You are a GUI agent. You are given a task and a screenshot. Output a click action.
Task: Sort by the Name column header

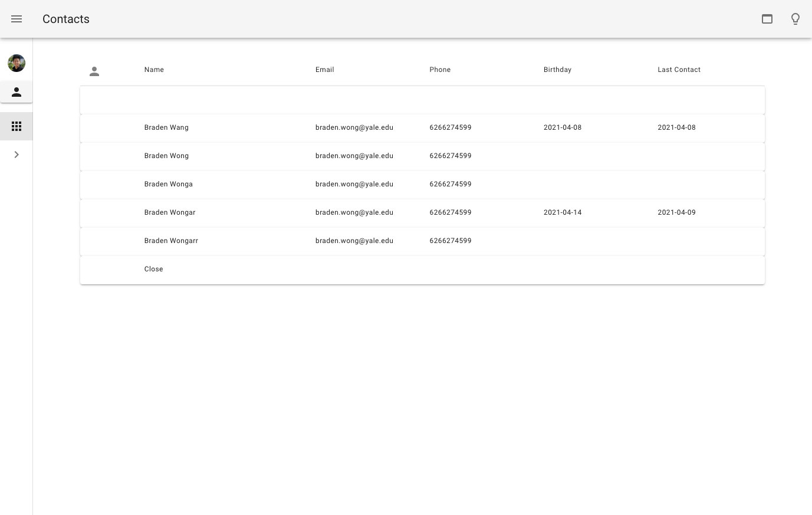[154, 70]
